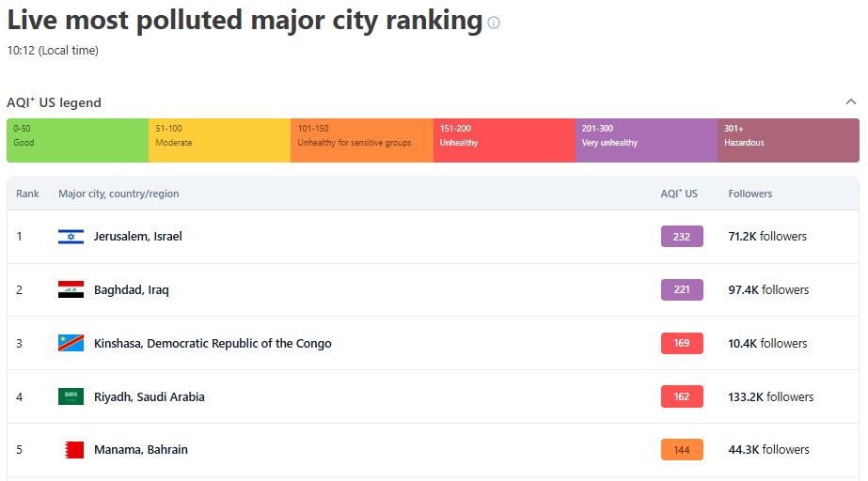Click the AQI US column header
The image size is (868, 481).
pyautogui.click(x=679, y=194)
